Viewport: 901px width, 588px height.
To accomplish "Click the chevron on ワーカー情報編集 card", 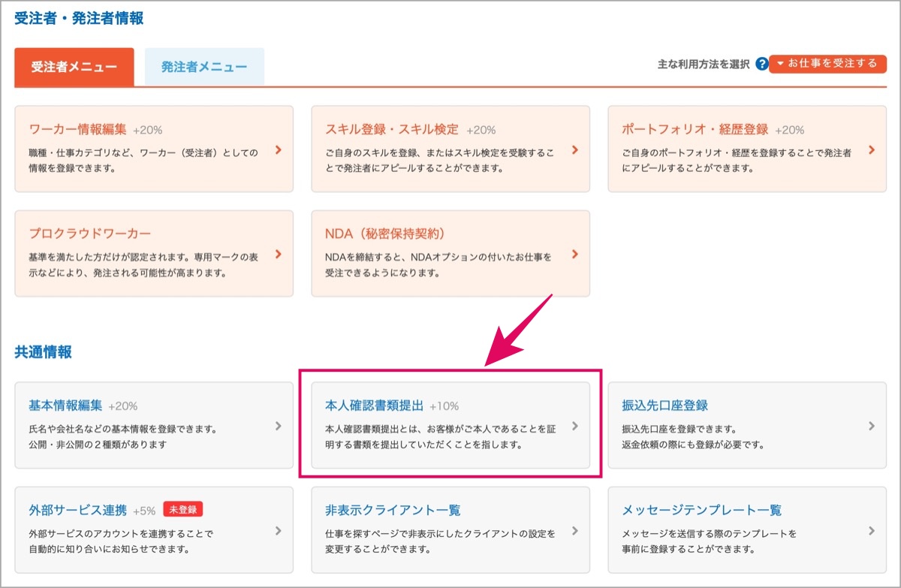I will pyautogui.click(x=278, y=149).
